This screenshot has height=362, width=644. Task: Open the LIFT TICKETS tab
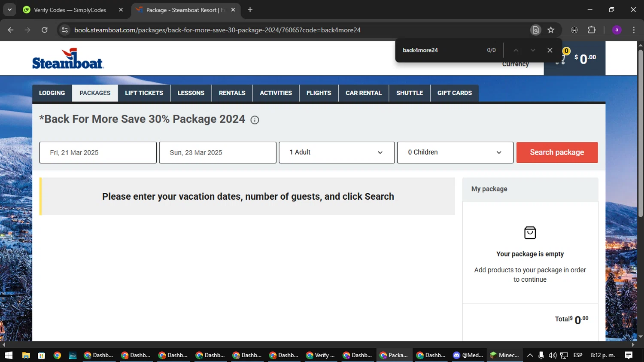point(144,93)
